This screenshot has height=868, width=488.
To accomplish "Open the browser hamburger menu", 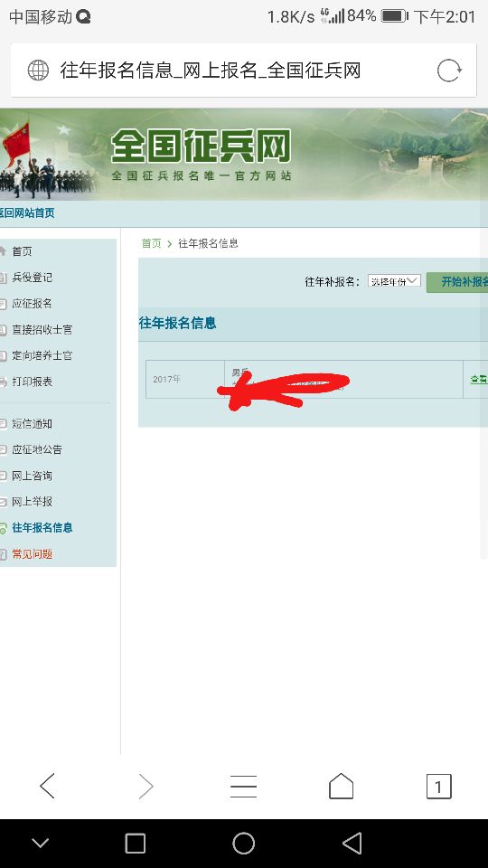I will [x=243, y=786].
